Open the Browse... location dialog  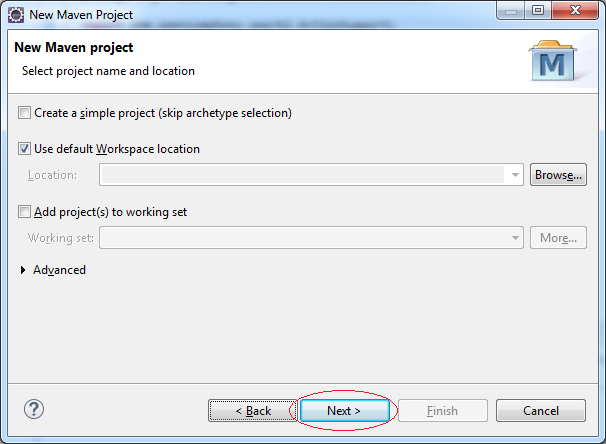pyautogui.click(x=558, y=175)
